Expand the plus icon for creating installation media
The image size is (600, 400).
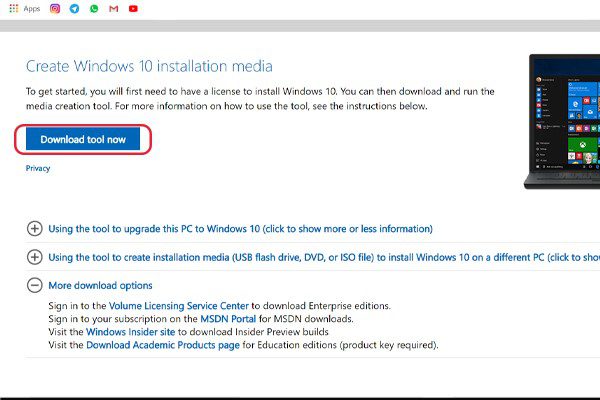34,257
